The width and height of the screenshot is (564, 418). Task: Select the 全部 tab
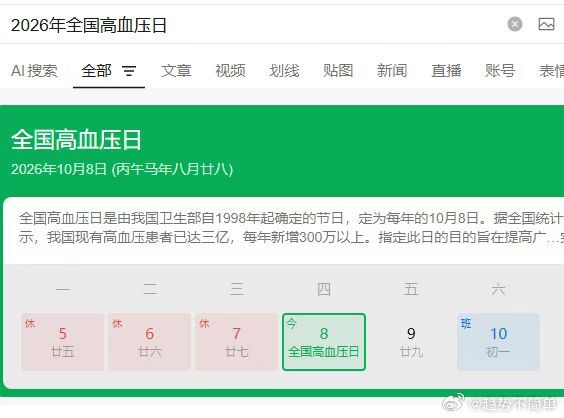pos(96,71)
